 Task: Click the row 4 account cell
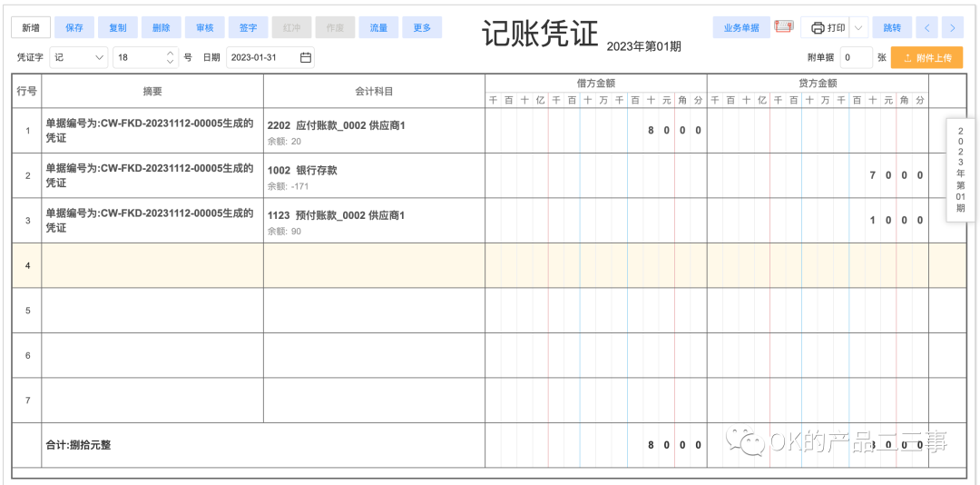click(x=374, y=265)
